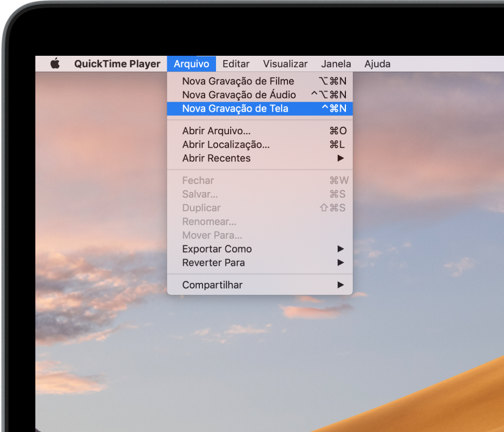This screenshot has width=504, height=432.
Task: Click the disabled Fechar entry
Action: [x=260, y=180]
